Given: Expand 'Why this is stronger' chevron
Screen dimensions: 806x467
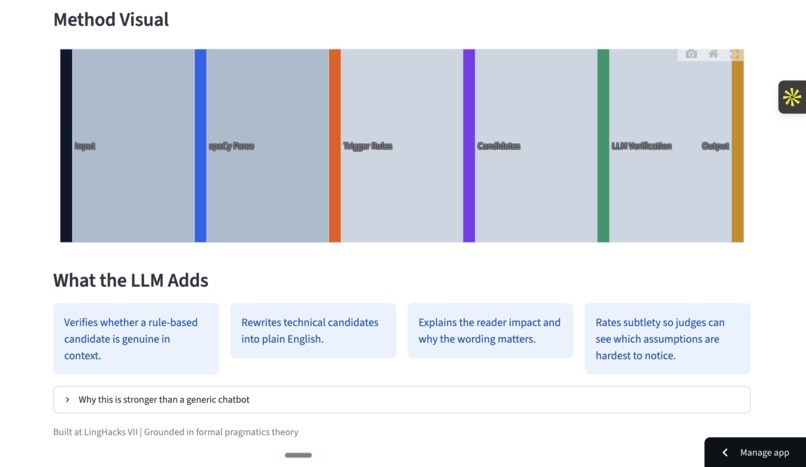Looking at the screenshot, I should pyautogui.click(x=67, y=400).
